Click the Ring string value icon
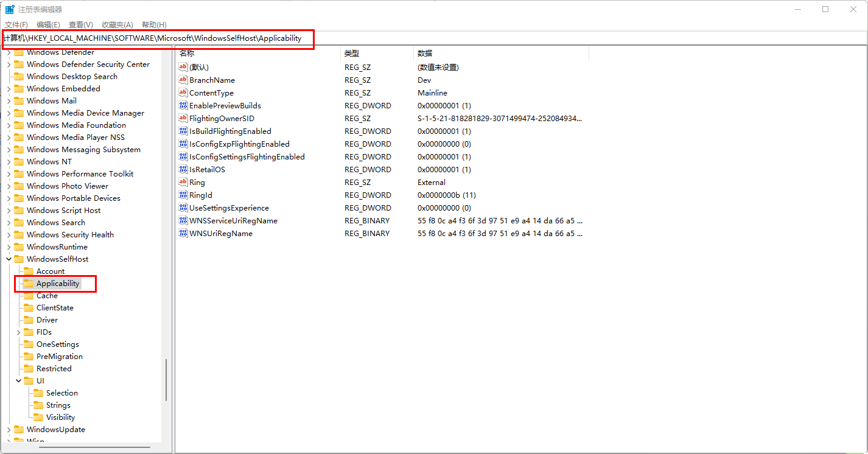 pyautogui.click(x=183, y=182)
